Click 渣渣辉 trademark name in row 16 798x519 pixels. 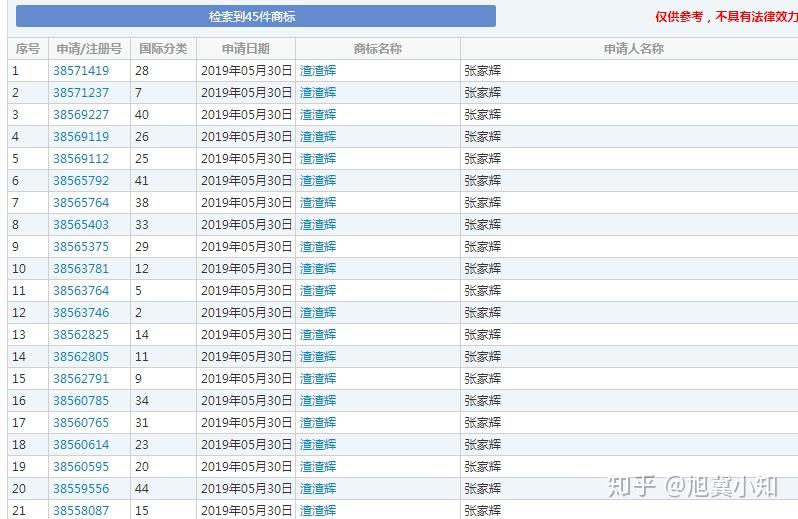(318, 400)
